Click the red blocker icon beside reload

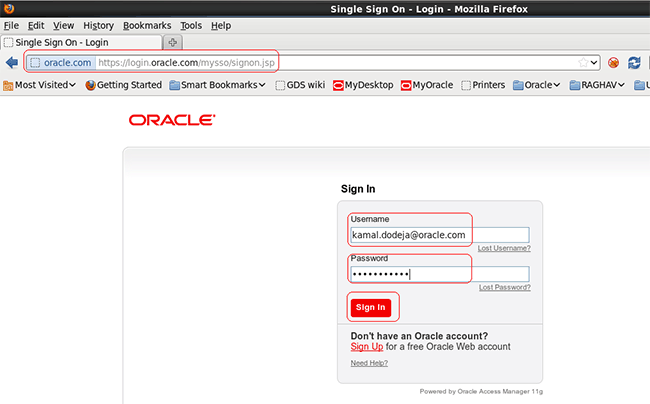pos(614,63)
